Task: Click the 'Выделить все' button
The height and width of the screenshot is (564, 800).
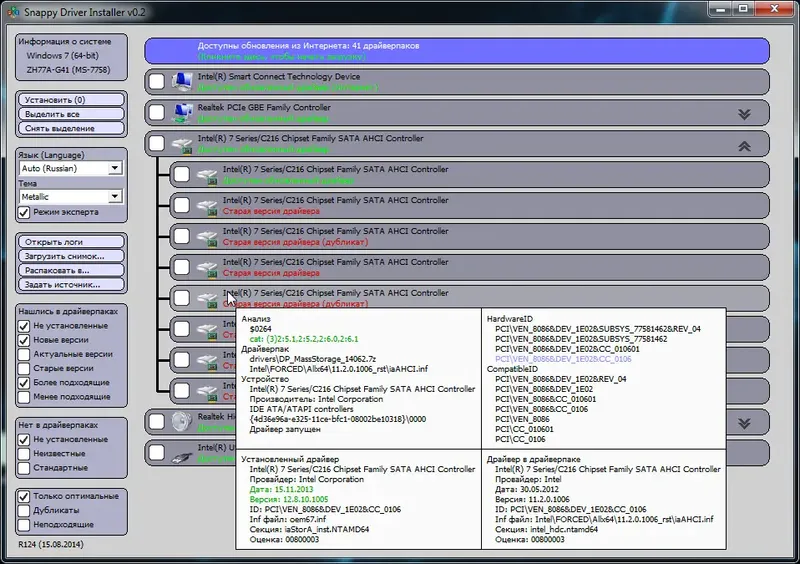Action: tap(71, 114)
